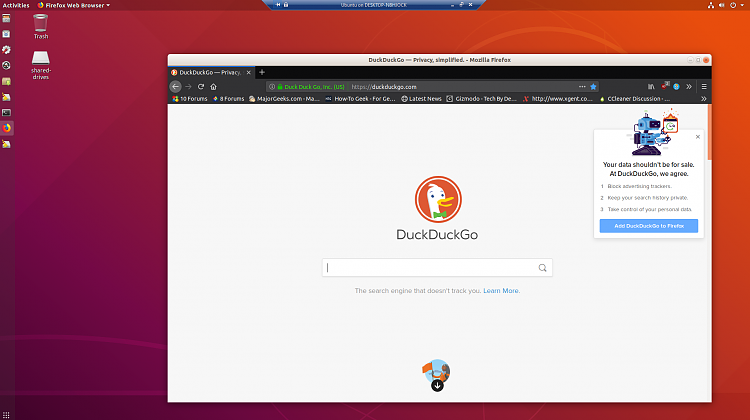Open the CCleaner Discussion bookmark
Viewport: 750px width, 420px height.
click(634, 99)
